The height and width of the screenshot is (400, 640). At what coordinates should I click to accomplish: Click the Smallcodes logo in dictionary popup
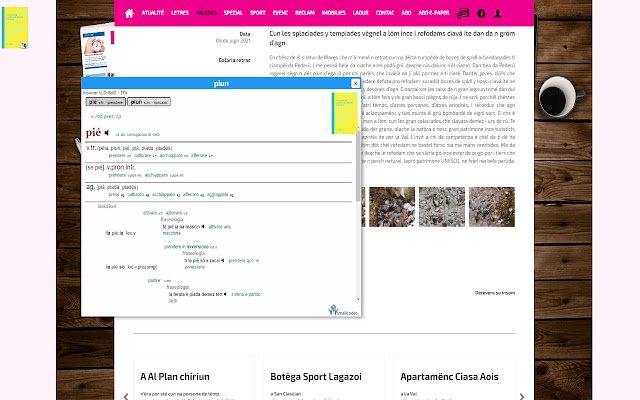[x=343, y=310]
